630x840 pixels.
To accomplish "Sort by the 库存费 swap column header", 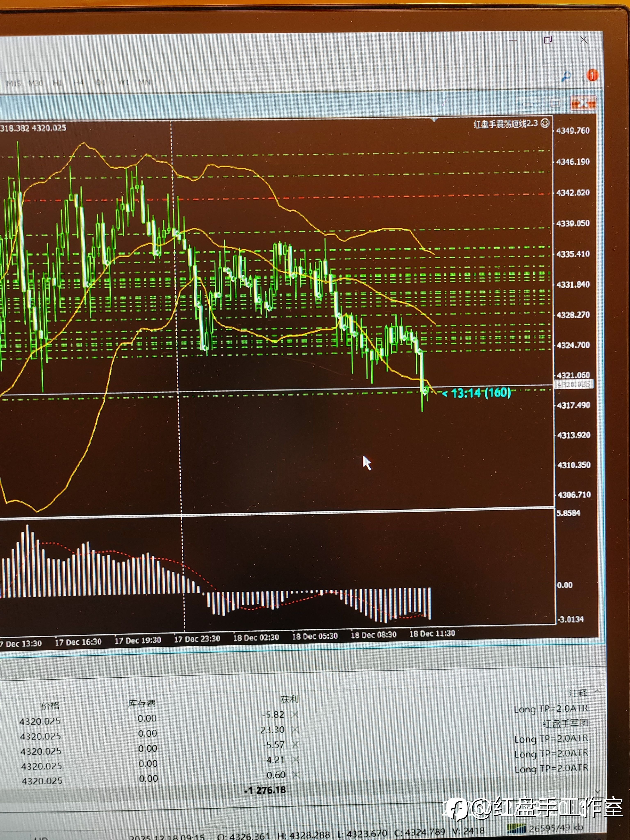I will pyautogui.click(x=142, y=704).
